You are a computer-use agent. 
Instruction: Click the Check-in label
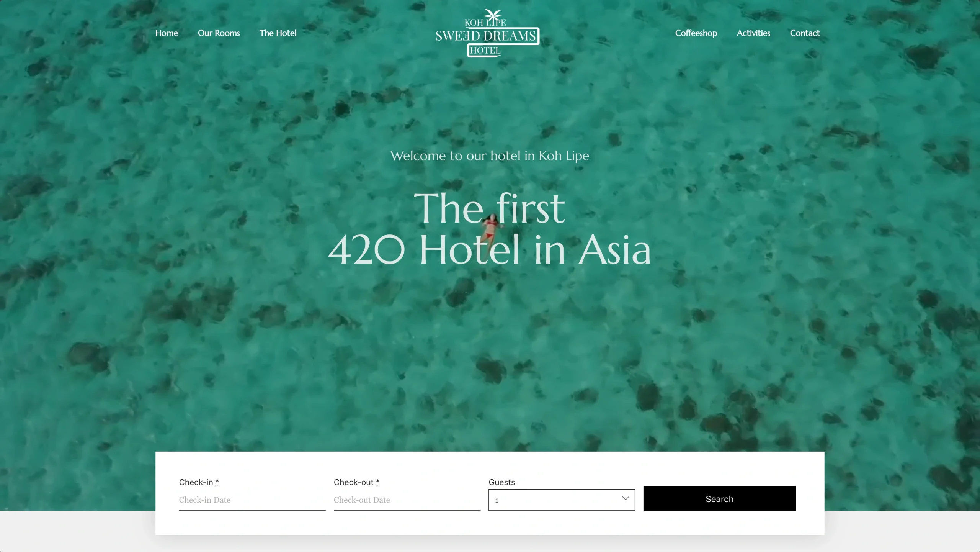199,482
